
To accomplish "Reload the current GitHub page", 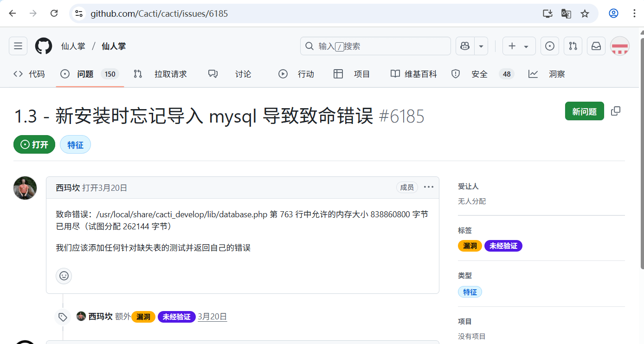I will click(x=54, y=13).
